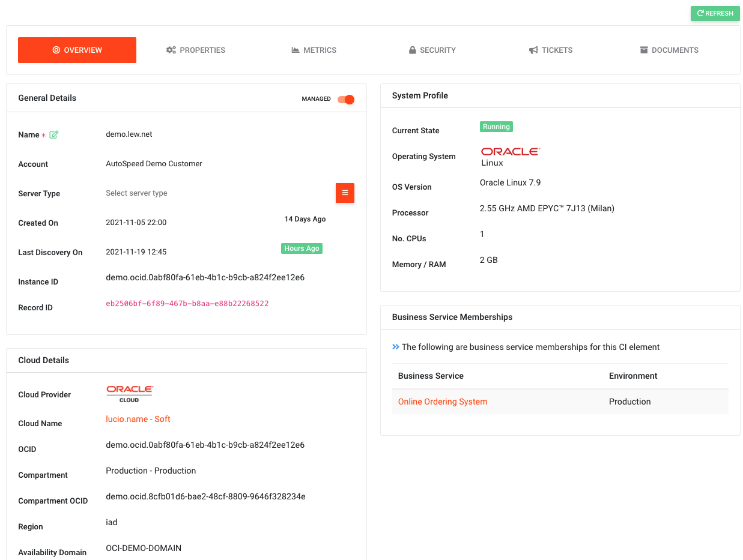The image size is (743, 560).
Task: Click the Select server type field
Action: (217, 193)
